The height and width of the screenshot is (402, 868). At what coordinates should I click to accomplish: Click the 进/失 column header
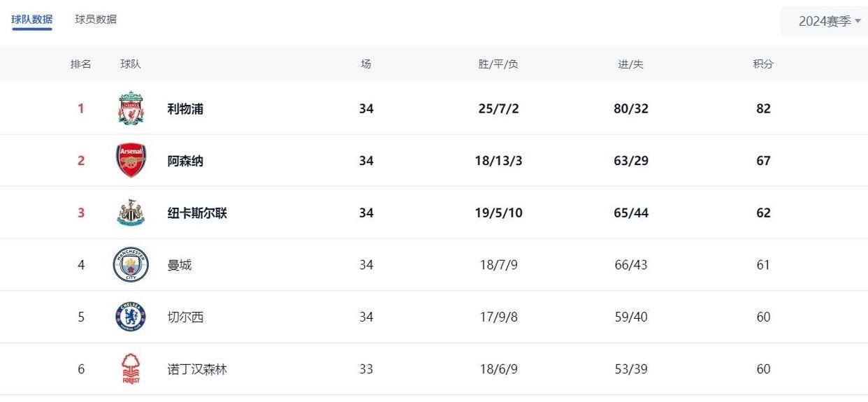tap(631, 64)
